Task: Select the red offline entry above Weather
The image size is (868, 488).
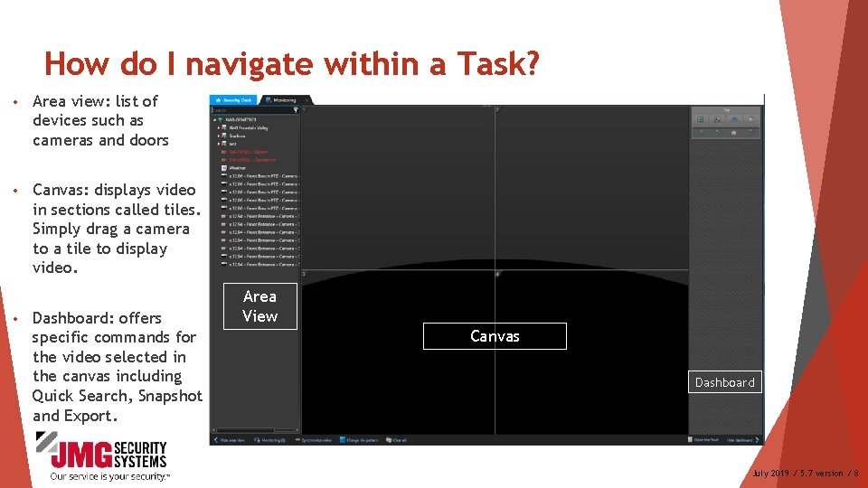Action: (x=249, y=160)
